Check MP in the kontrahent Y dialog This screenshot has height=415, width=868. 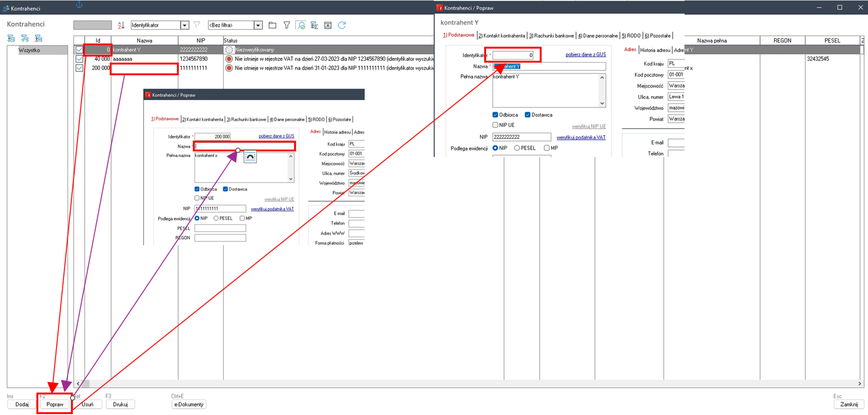[x=547, y=148]
